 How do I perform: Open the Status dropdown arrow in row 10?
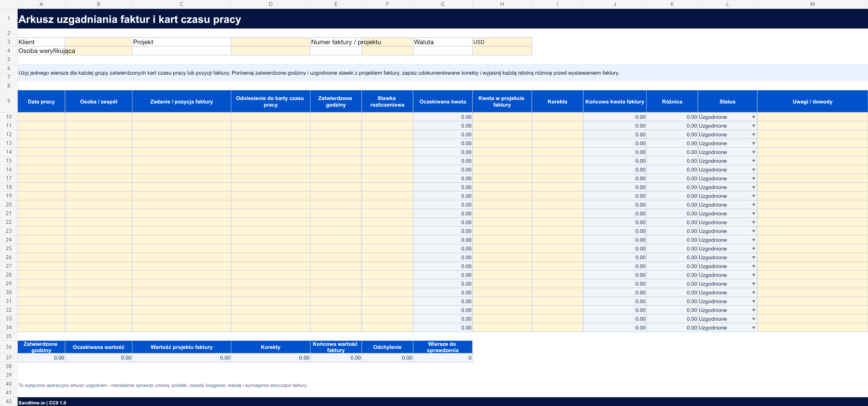click(753, 117)
